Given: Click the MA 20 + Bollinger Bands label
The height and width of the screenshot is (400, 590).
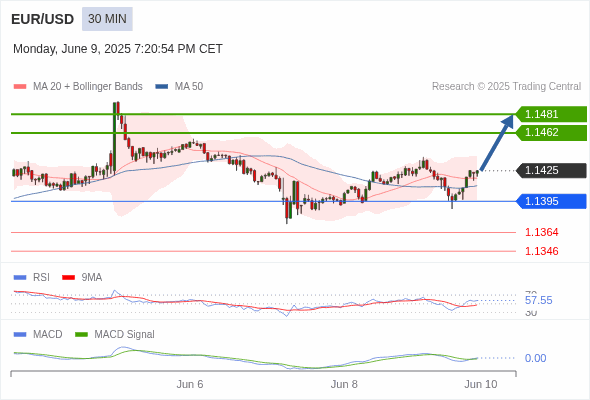Looking at the screenshot, I should coord(88,87).
